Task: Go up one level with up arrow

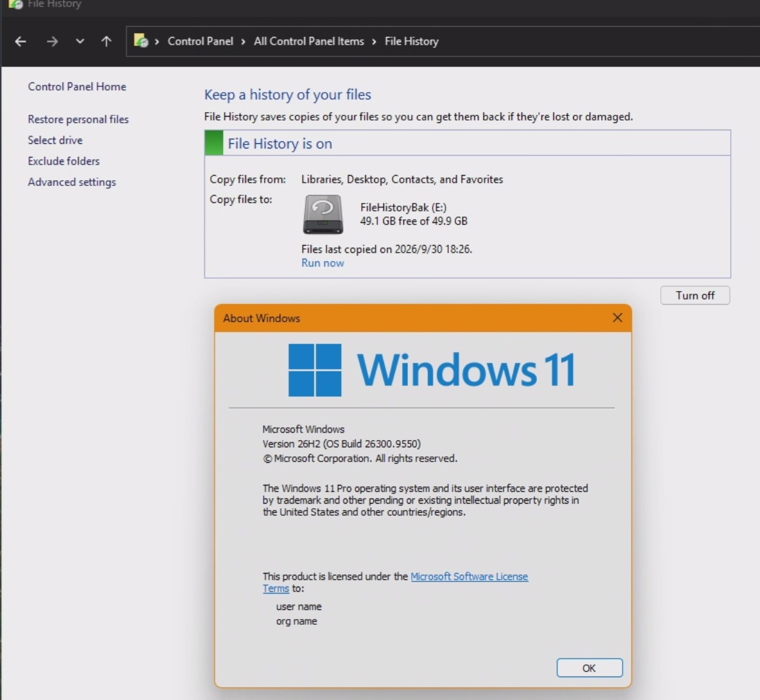Action: (x=106, y=41)
